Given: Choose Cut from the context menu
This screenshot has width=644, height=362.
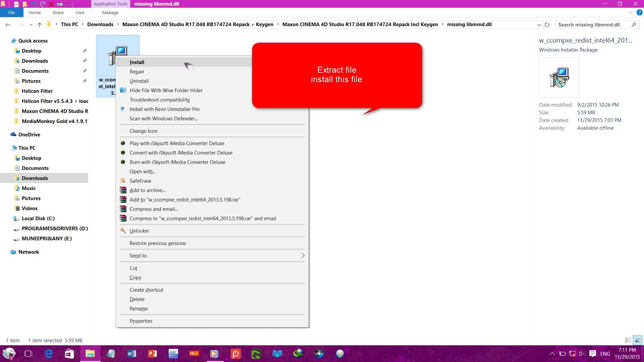Looking at the screenshot, I should (212, 268).
